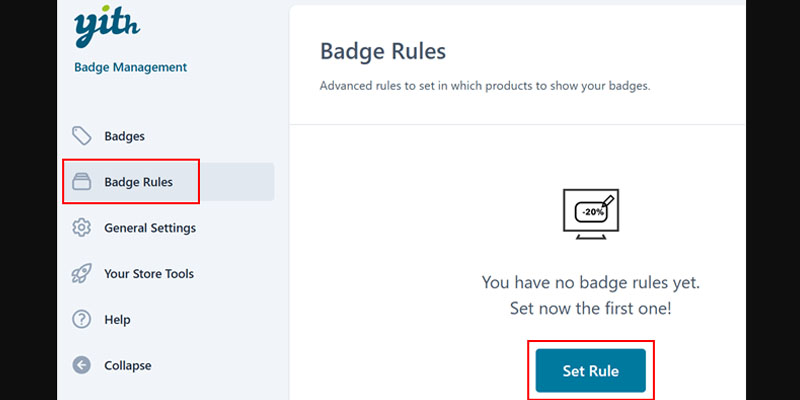The image size is (800, 400).
Task: Click the YITH logo
Action: coord(107,26)
